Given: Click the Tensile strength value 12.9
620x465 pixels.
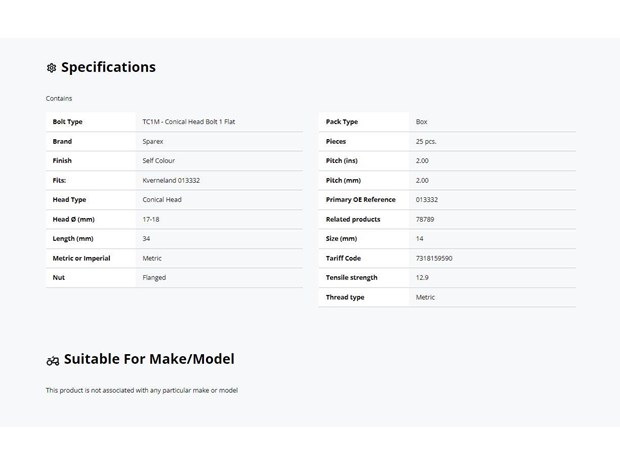Looking at the screenshot, I should coord(422,278).
